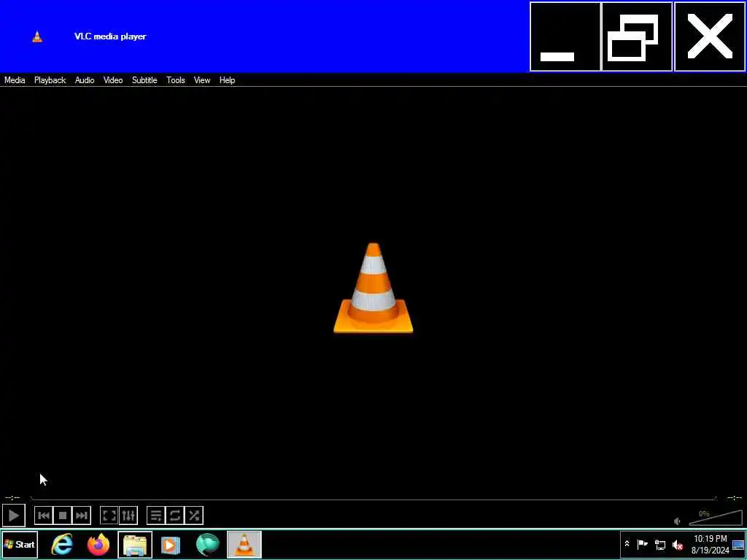
Task: Stop playback with the square Stop button
Action: click(x=63, y=516)
